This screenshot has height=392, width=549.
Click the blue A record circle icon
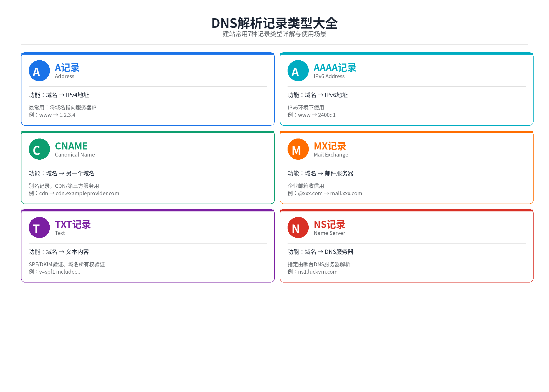tap(39, 71)
